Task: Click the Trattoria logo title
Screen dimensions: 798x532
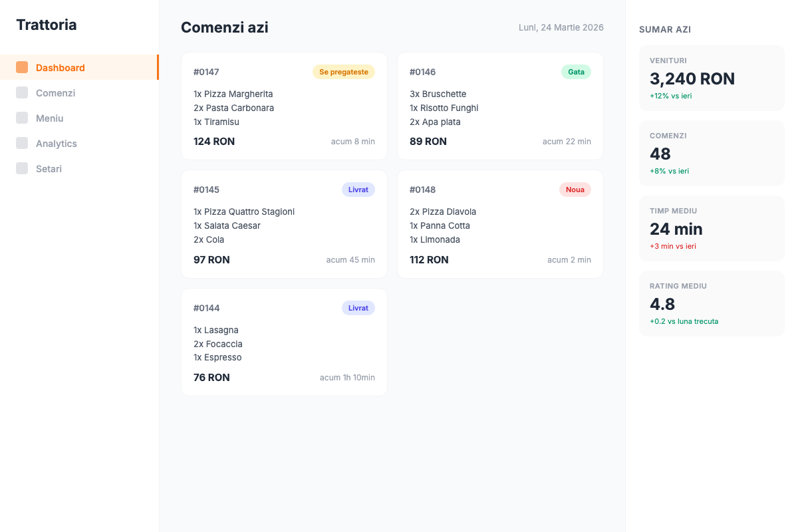Action: pos(47,25)
